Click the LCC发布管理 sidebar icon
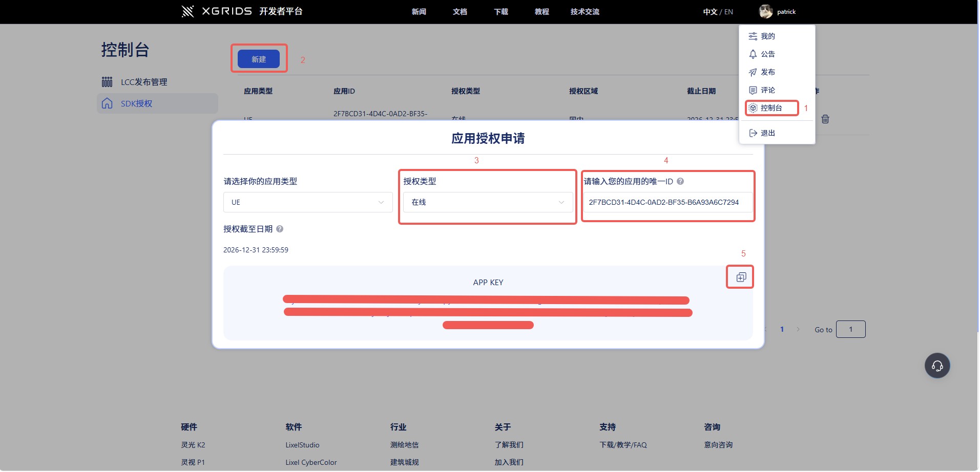The height and width of the screenshot is (472, 980). [107, 82]
